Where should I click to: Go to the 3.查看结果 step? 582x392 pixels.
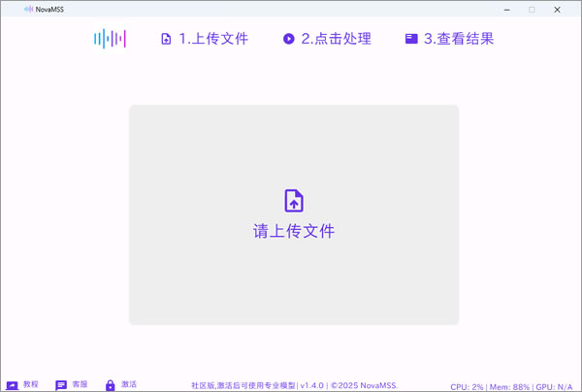[x=459, y=39]
